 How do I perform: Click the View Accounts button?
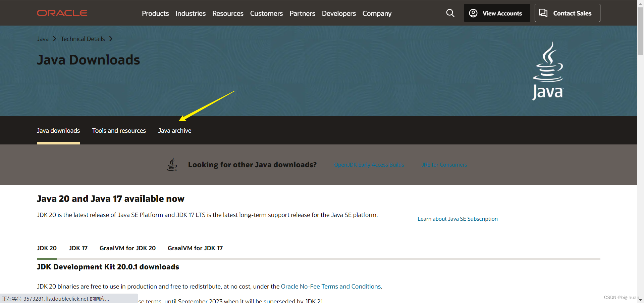point(497,13)
